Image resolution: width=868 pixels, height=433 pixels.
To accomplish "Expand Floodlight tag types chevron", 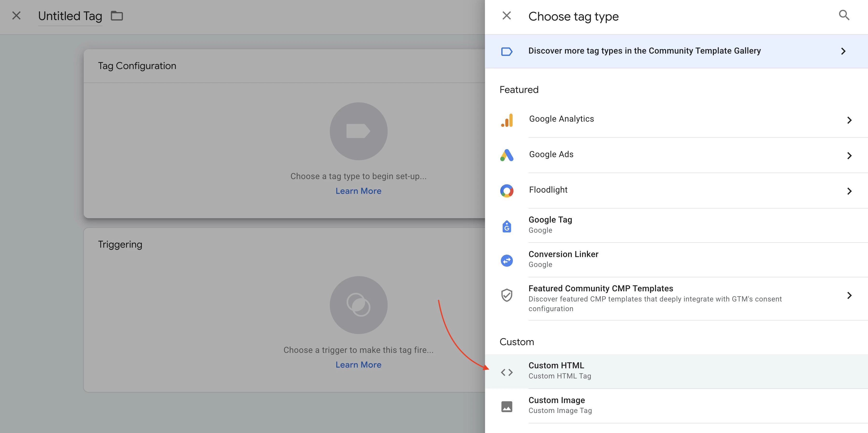I will click(849, 191).
